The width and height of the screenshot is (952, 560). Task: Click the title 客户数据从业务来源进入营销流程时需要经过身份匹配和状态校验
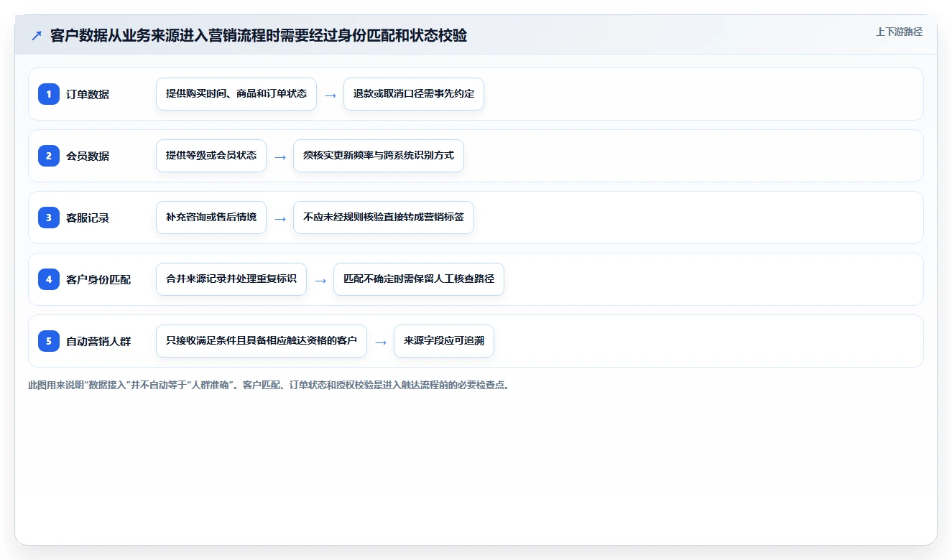(259, 36)
